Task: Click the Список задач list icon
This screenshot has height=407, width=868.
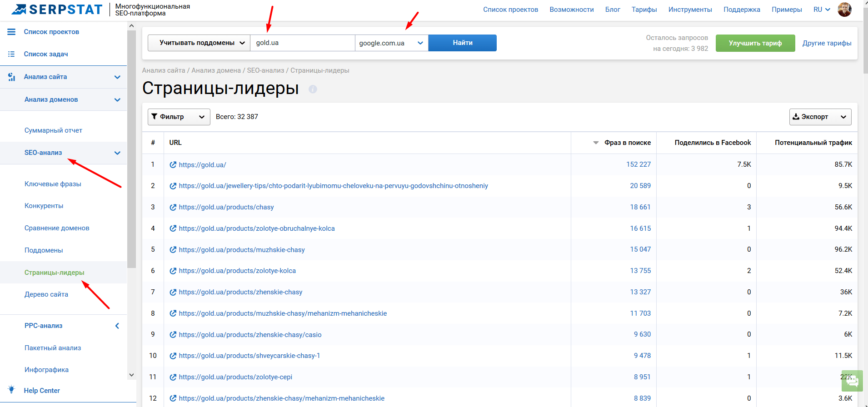Action: pos(11,54)
